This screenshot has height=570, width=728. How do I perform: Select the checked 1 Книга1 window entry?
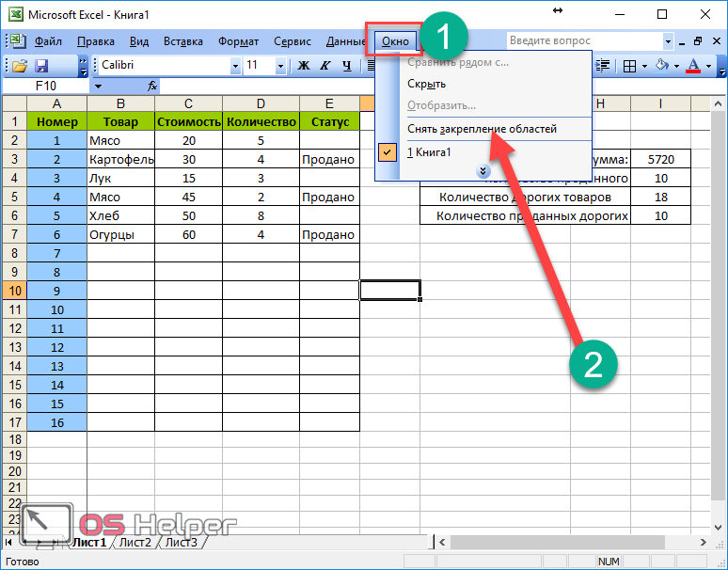pyautogui.click(x=483, y=152)
